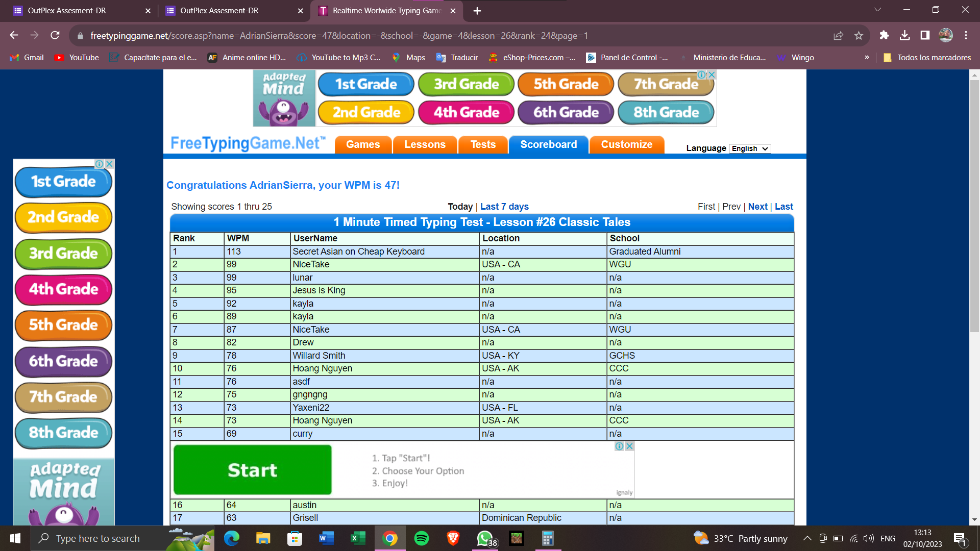Toggle the browser side panel icon
This screenshot has width=980, height=551.
coord(925,35)
